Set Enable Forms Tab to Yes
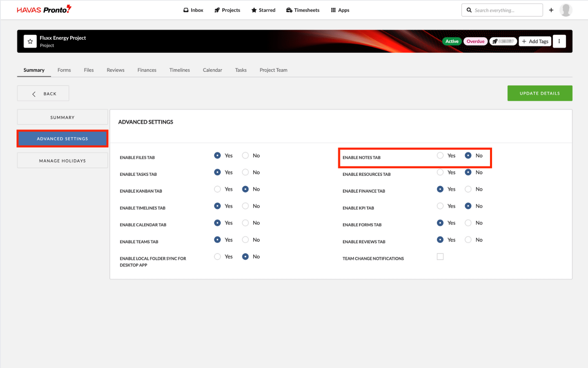 [x=440, y=223]
